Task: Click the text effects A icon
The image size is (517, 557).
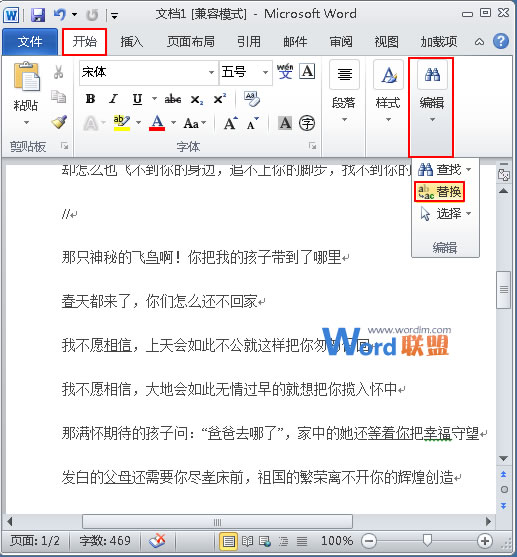Action: tap(91, 124)
